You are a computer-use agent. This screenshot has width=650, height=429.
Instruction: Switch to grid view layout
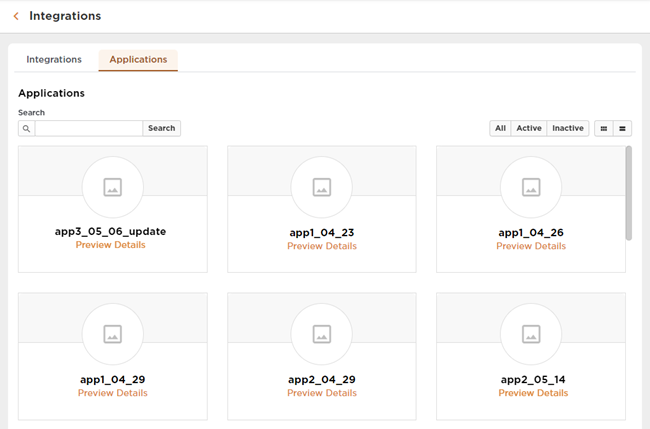[604, 128]
